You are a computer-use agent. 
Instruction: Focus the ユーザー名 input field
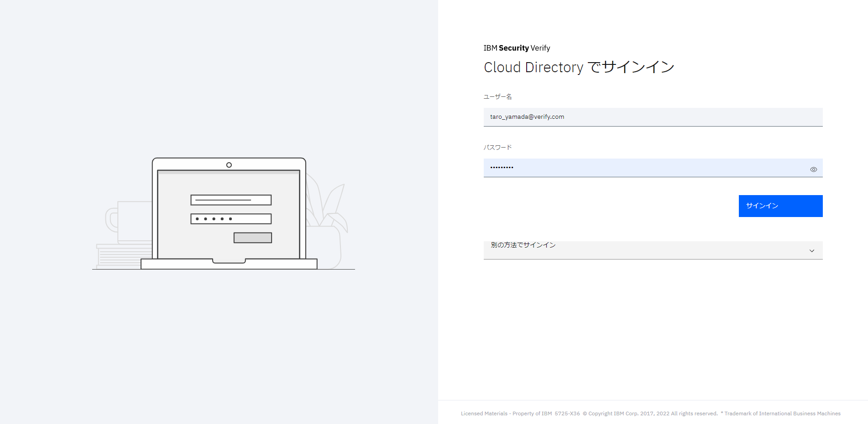[653, 117]
